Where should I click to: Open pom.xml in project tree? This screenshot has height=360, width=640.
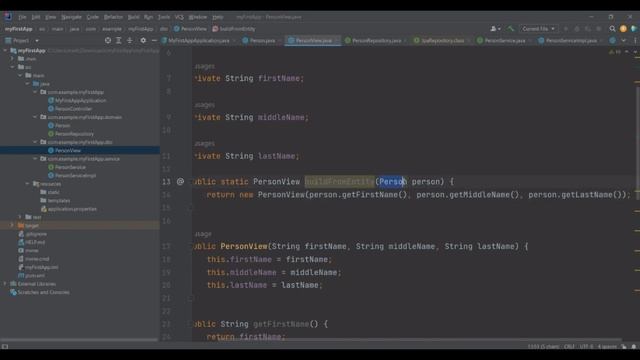coord(31,276)
